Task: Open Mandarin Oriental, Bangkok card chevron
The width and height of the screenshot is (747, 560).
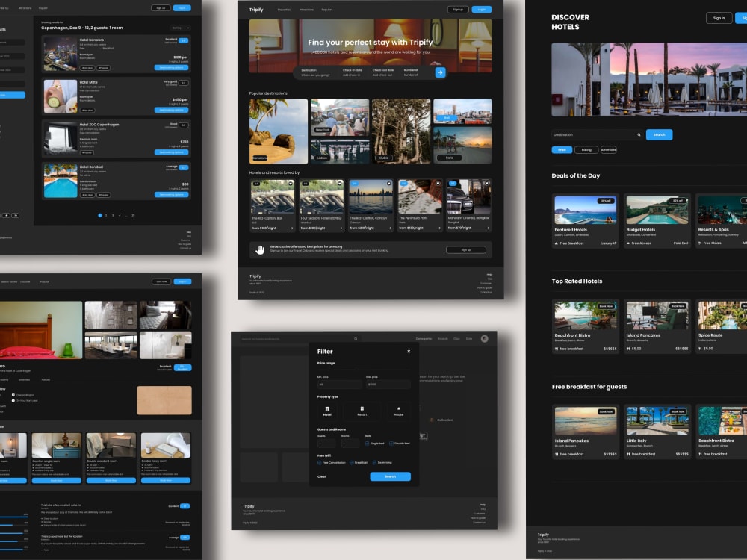Action: (489, 228)
